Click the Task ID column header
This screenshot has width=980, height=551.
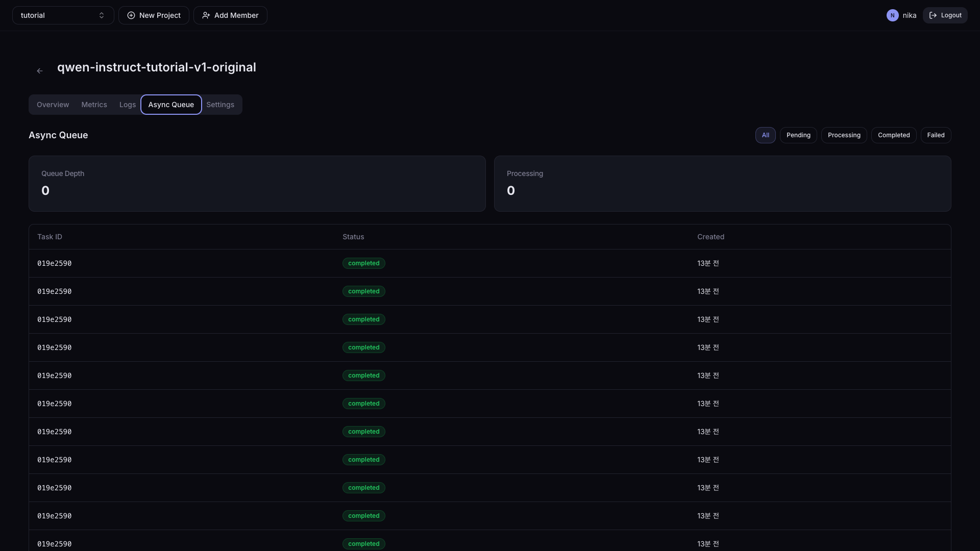tap(50, 237)
